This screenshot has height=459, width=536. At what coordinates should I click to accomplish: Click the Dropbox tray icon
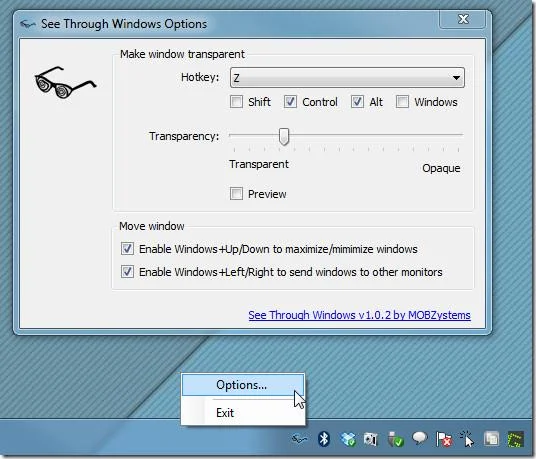[348, 439]
